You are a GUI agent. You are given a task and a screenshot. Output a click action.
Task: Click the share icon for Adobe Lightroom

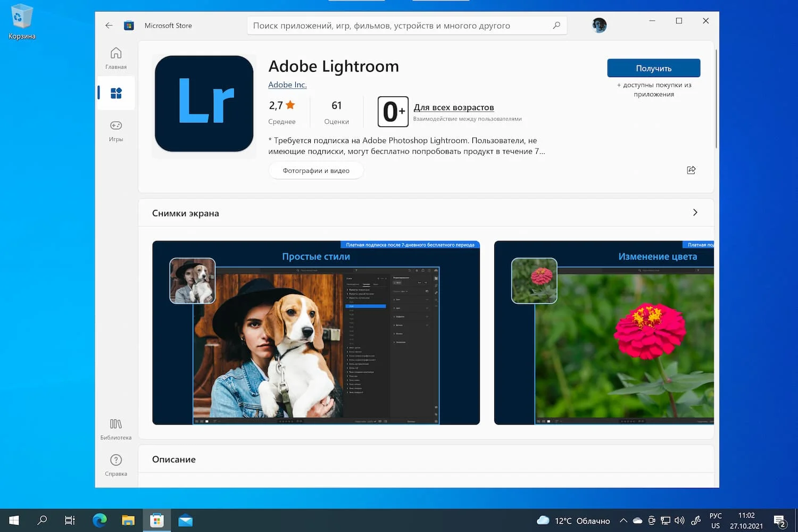click(691, 170)
